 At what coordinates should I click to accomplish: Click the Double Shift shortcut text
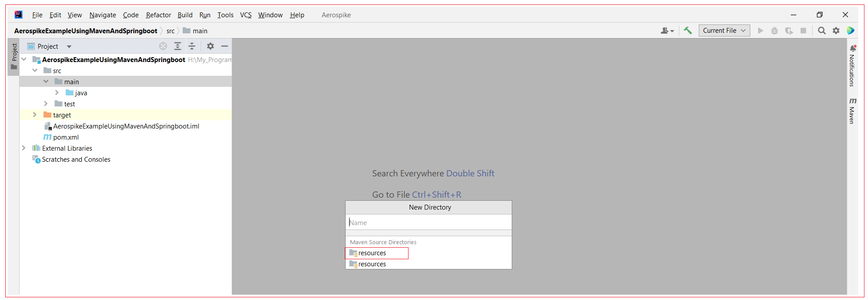[x=470, y=173]
